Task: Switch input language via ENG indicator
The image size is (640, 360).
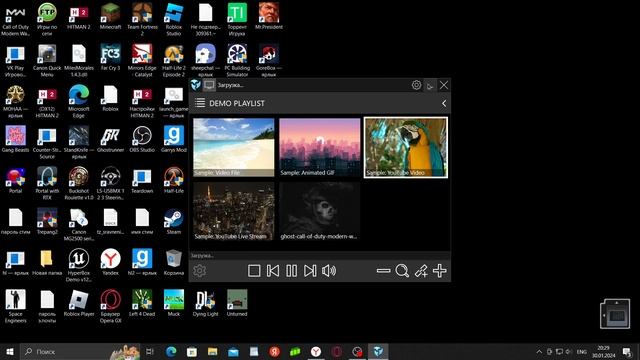Action: pos(582,351)
